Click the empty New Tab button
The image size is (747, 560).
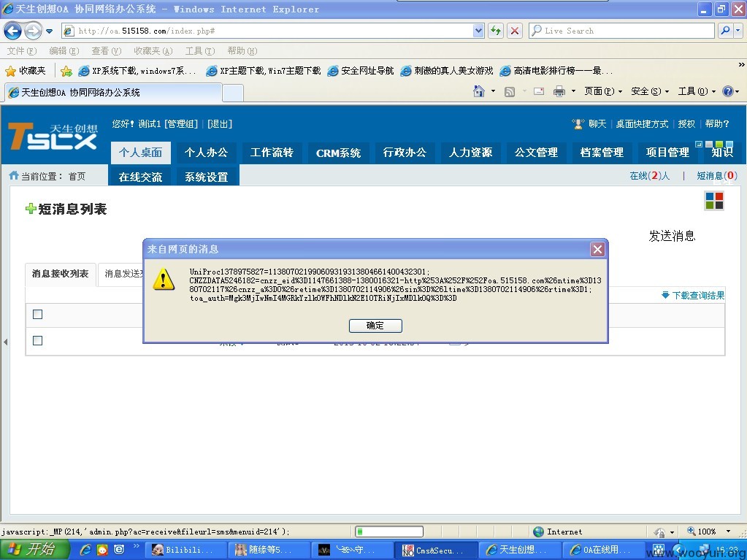click(x=233, y=93)
